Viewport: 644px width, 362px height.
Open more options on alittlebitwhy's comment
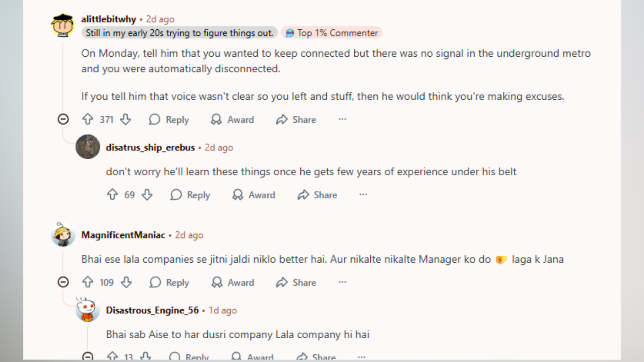[x=342, y=119]
